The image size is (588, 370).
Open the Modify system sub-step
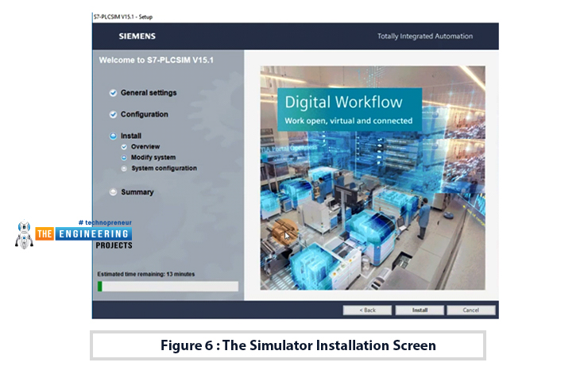tap(153, 157)
